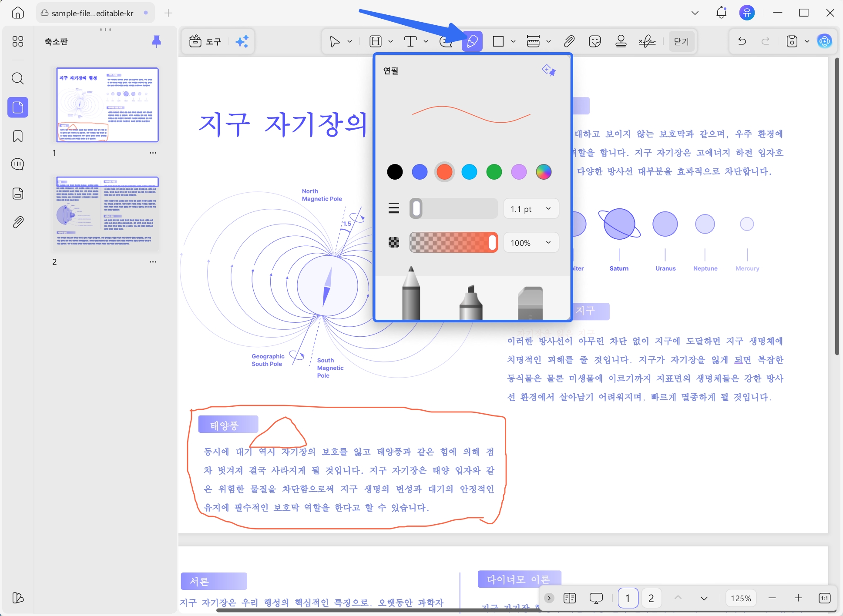Viewport: 843px width, 616px height.
Task: Open the comments panel icon
Action: click(x=18, y=164)
